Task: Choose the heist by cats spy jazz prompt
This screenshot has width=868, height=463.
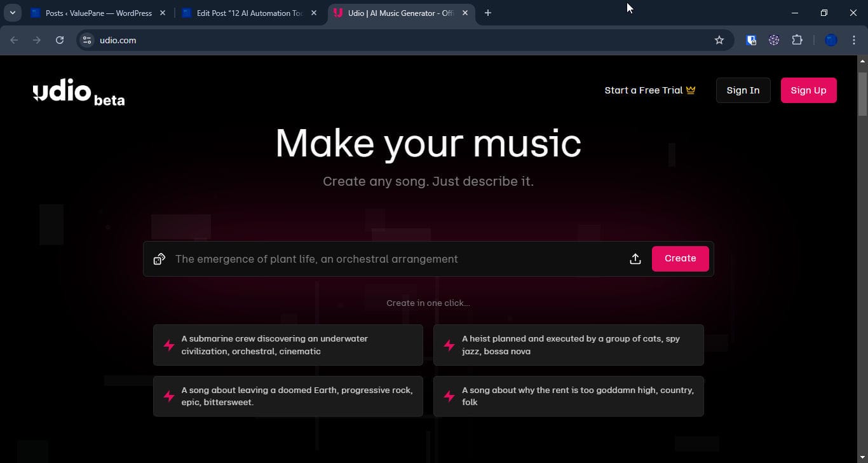Action: click(569, 345)
